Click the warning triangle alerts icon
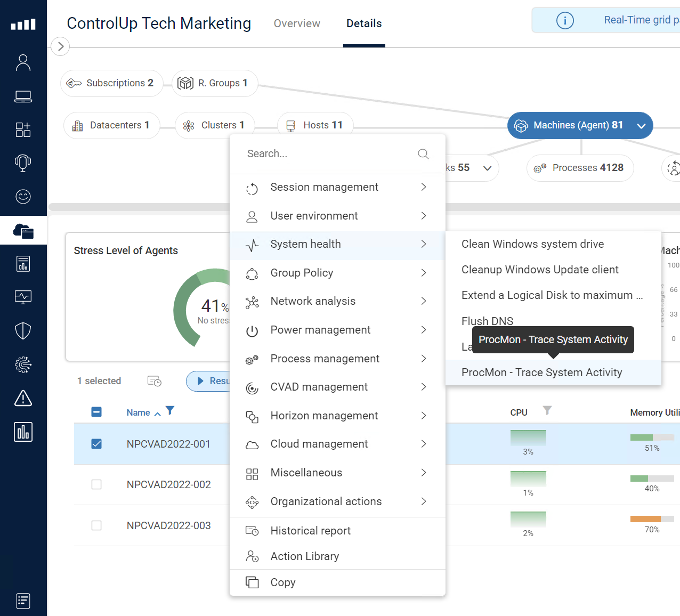This screenshot has height=616, width=680. pyautogui.click(x=23, y=398)
